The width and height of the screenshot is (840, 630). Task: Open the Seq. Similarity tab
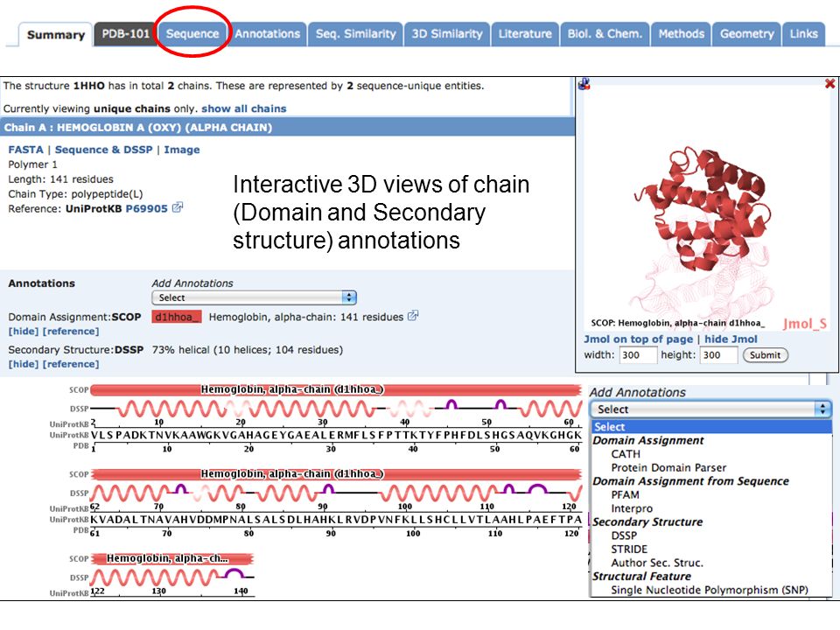356,34
